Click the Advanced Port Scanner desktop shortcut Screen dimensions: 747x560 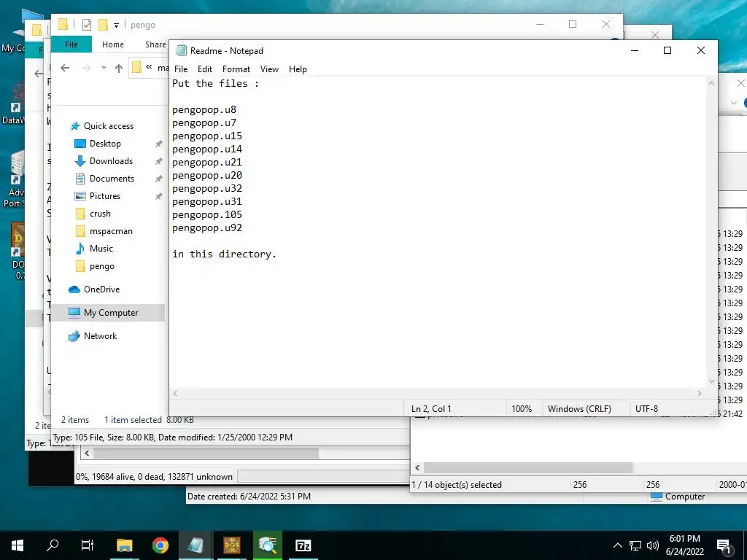click(x=16, y=179)
